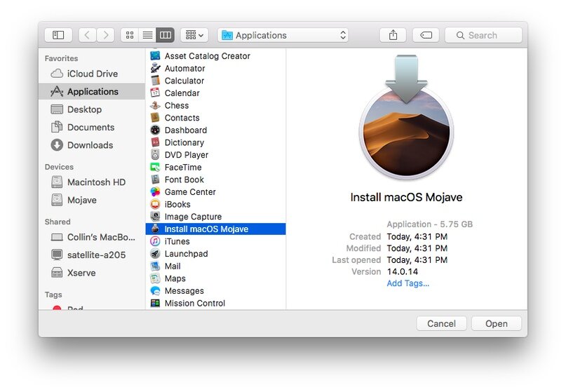This screenshot has height=392, width=566.
Task: Select the Mojave volume in Devices
Action: point(92,200)
